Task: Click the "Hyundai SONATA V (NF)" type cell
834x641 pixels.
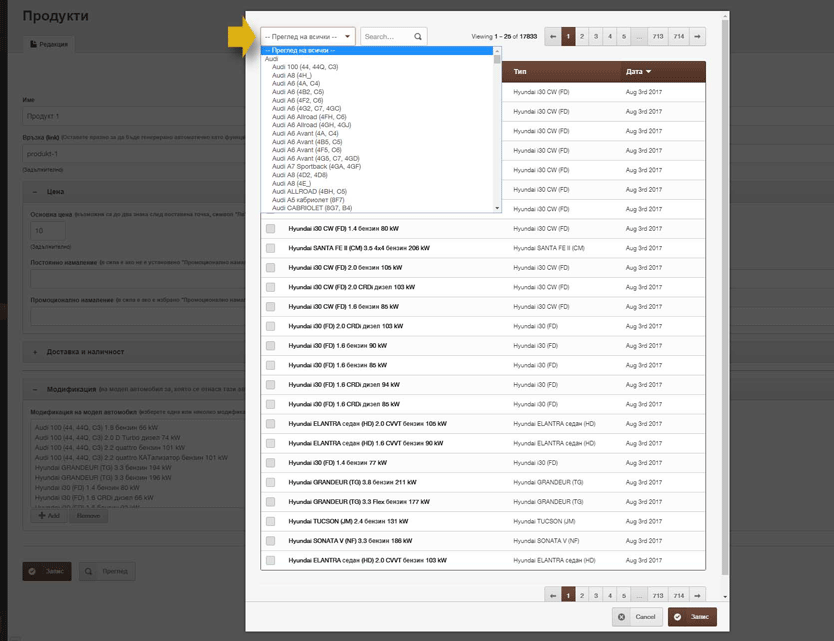Action: coord(548,541)
